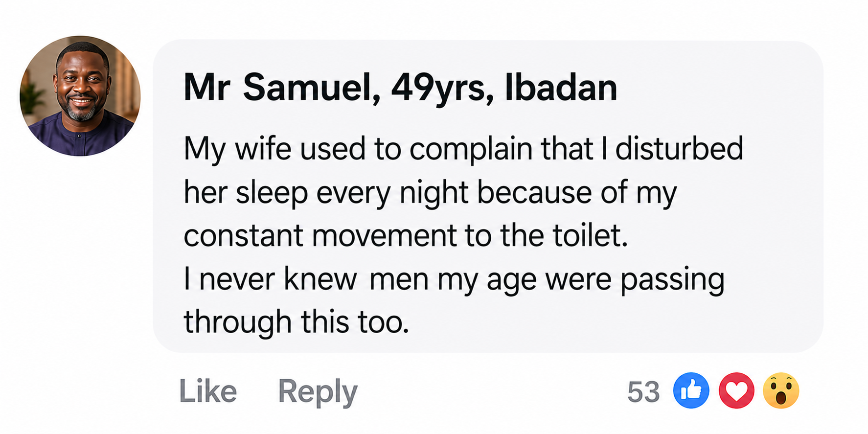The height and width of the screenshot is (434, 868).
Task: Click blank space right of "through this too."
Action: [612, 322]
